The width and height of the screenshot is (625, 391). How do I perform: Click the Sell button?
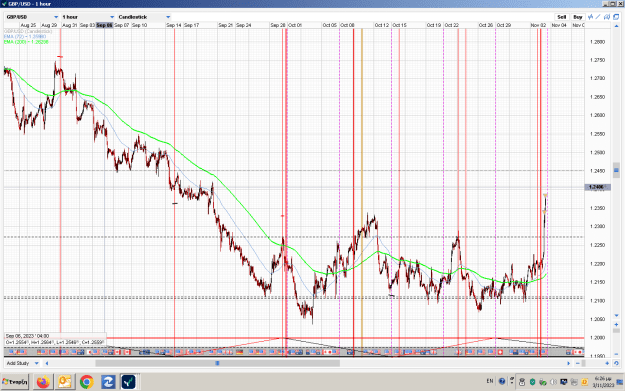[x=562, y=17]
